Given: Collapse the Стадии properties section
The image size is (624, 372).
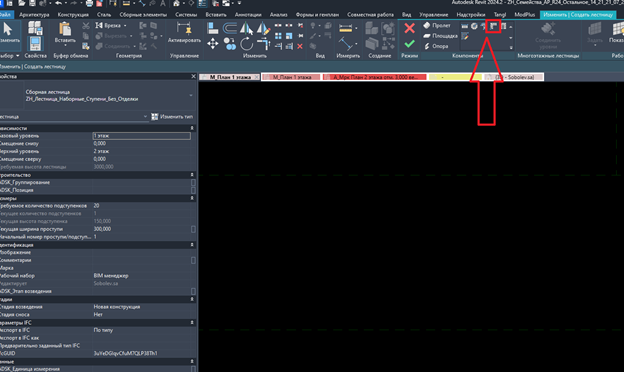Looking at the screenshot, I should coord(192,299).
